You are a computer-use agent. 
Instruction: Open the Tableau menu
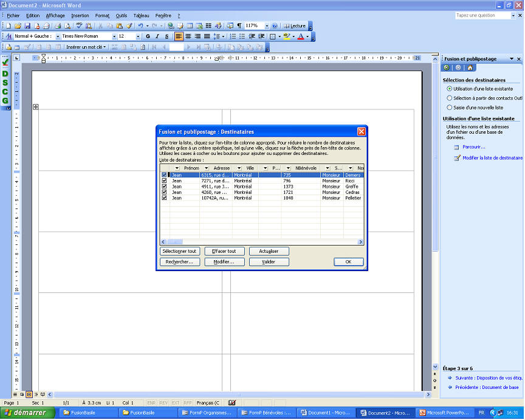point(141,16)
